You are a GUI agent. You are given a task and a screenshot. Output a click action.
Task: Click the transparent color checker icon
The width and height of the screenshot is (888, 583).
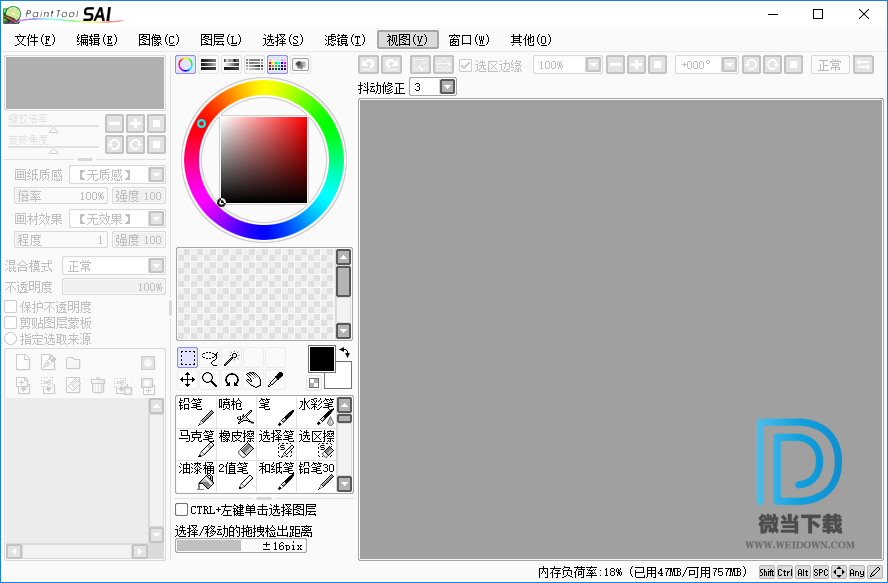[x=314, y=382]
